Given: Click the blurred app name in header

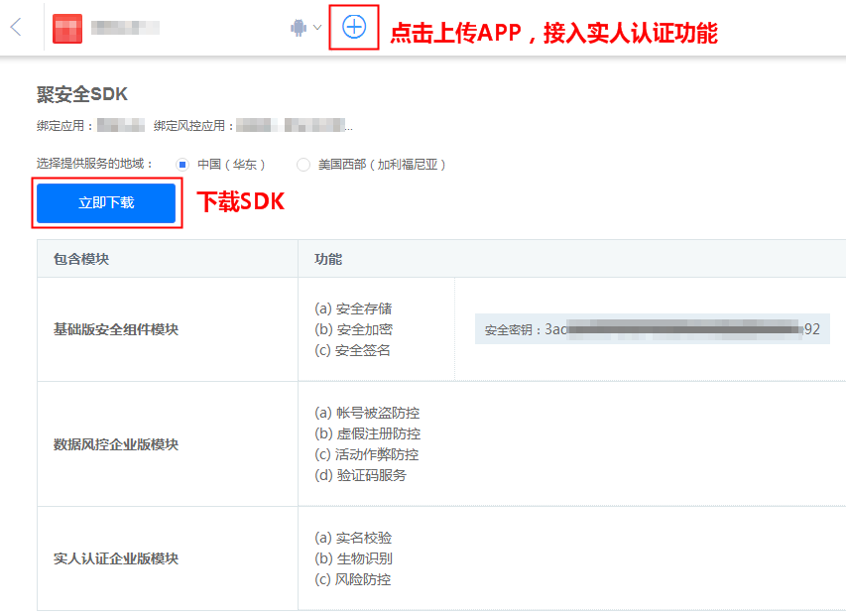Looking at the screenshot, I should tap(125, 28).
